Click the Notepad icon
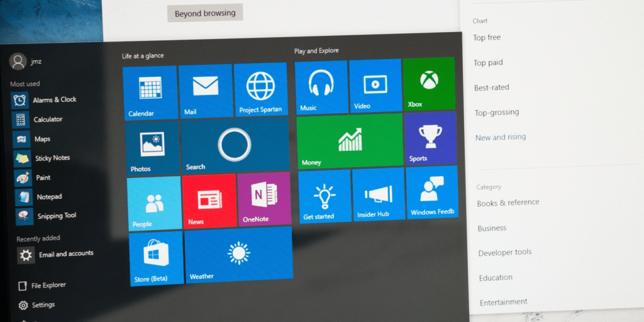644x322 pixels. coord(24,197)
